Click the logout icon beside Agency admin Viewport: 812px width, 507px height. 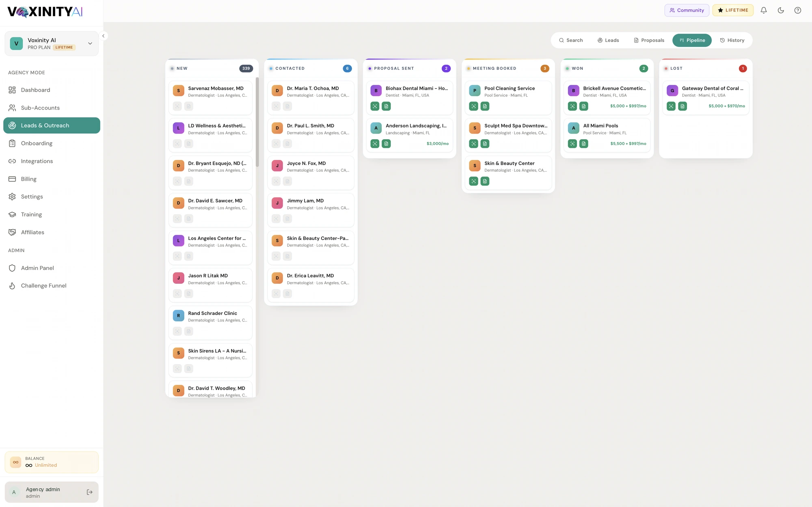[90, 492]
